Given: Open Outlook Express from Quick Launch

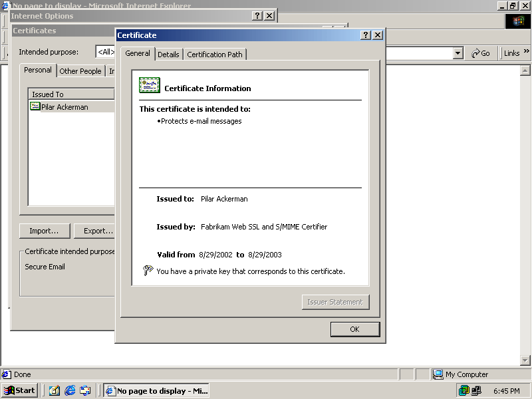Looking at the screenshot, I should 85,390.
